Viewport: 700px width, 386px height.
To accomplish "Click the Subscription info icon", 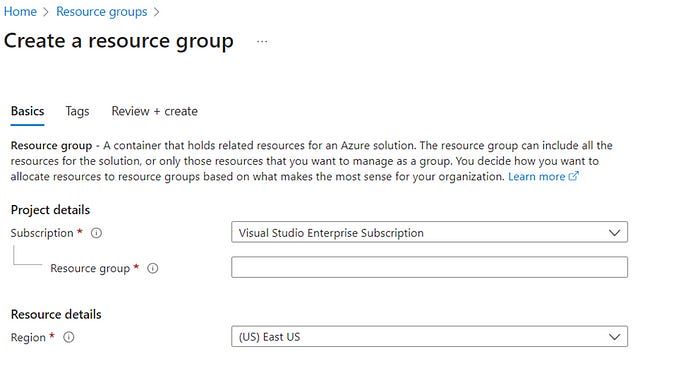I will [96, 233].
